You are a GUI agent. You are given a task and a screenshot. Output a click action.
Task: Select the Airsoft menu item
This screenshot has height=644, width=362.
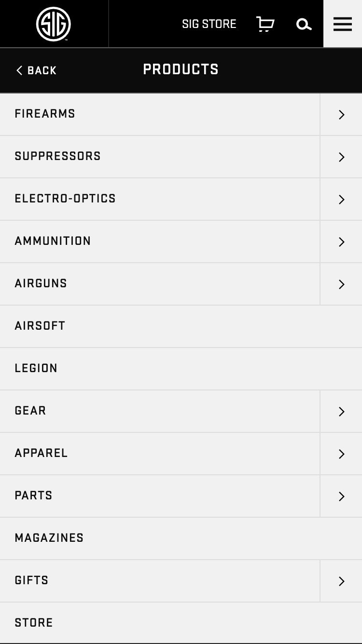point(40,326)
